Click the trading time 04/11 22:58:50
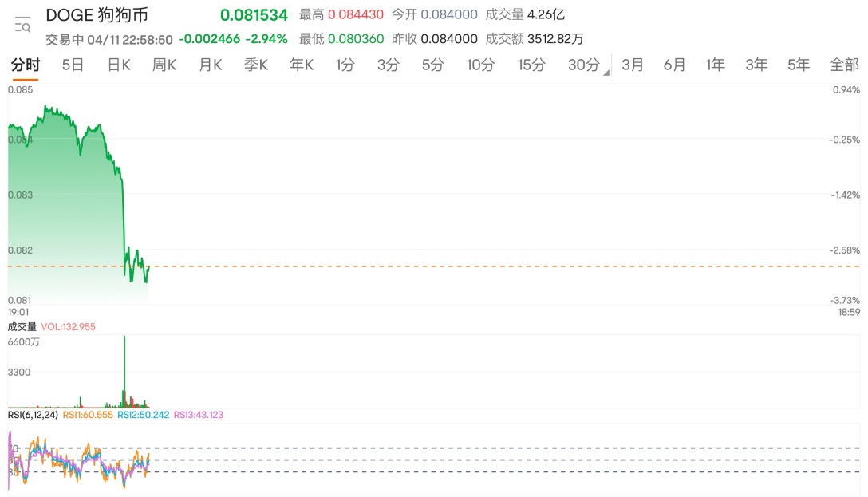The height and width of the screenshot is (497, 868). (x=130, y=40)
